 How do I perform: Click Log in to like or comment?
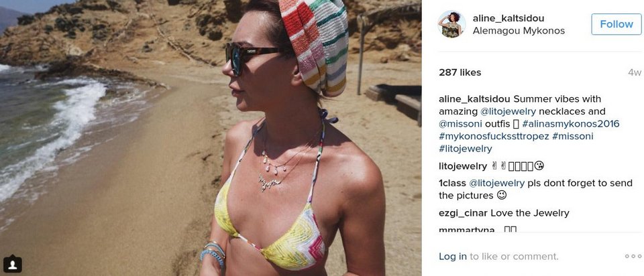[x=453, y=257]
